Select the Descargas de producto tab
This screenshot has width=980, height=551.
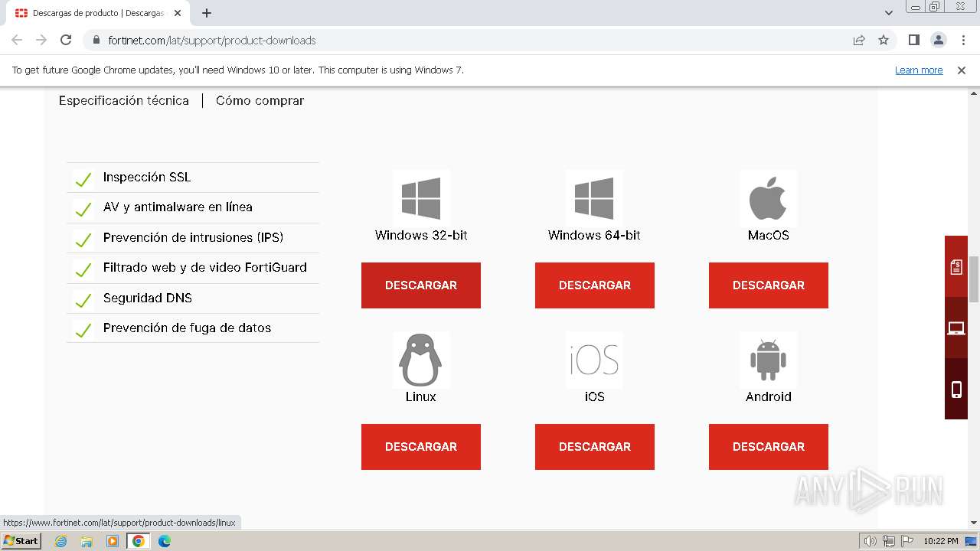click(x=98, y=13)
